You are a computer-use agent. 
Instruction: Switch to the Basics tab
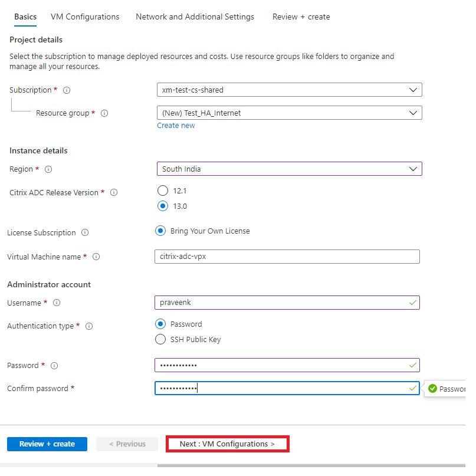coord(25,17)
